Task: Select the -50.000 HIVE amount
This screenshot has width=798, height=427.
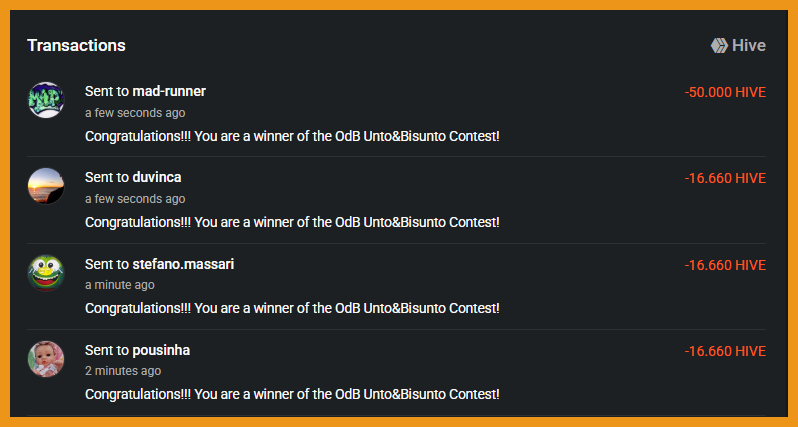Action: (x=725, y=92)
